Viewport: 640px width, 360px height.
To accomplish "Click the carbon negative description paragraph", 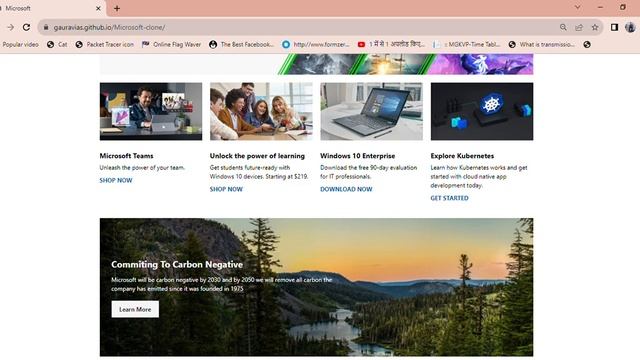I will click(222, 284).
